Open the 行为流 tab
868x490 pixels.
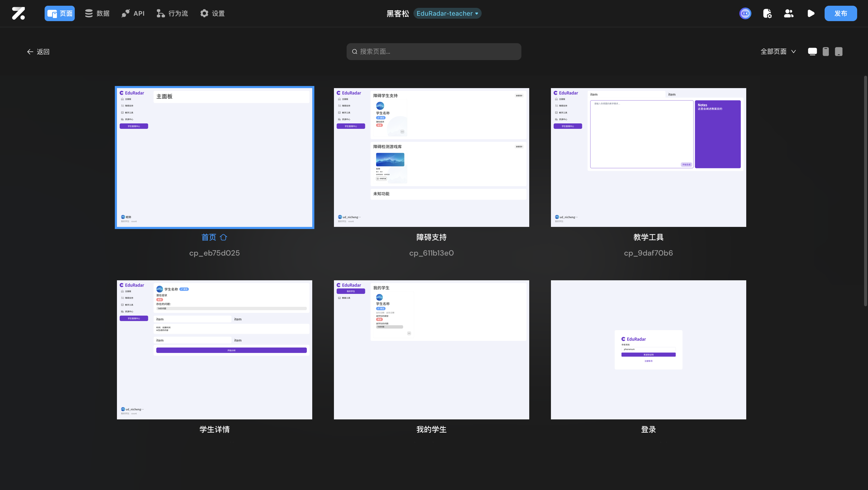click(x=172, y=14)
